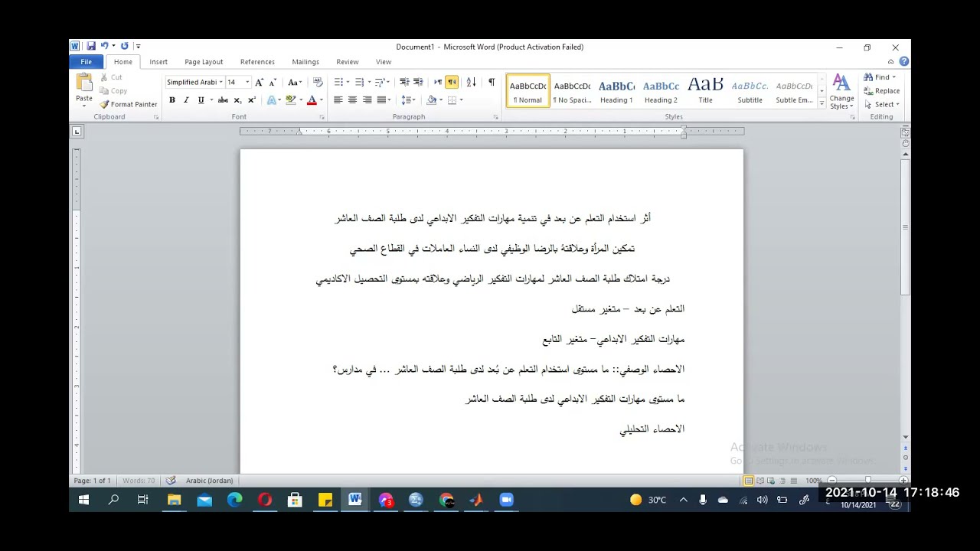The image size is (980, 551).
Task: Switch to References tab
Action: 257,62
